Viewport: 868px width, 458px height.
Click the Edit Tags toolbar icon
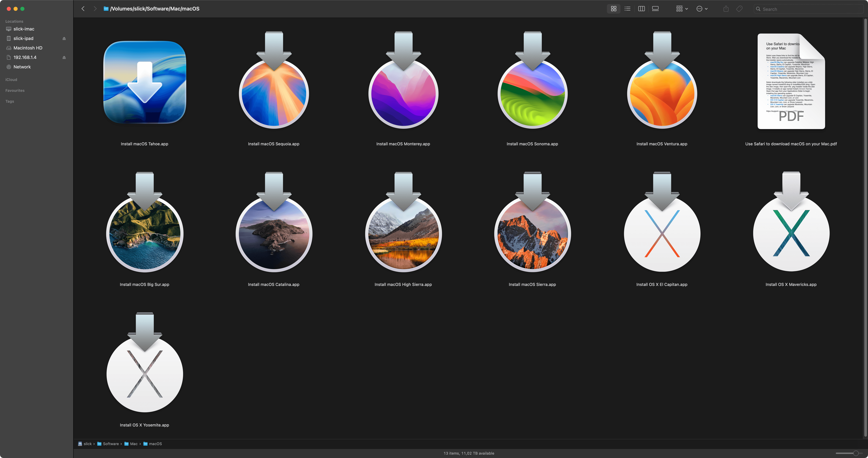739,9
